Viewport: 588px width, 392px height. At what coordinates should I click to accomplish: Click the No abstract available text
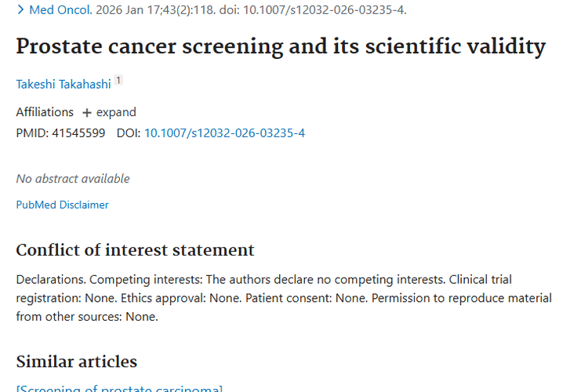(73, 179)
